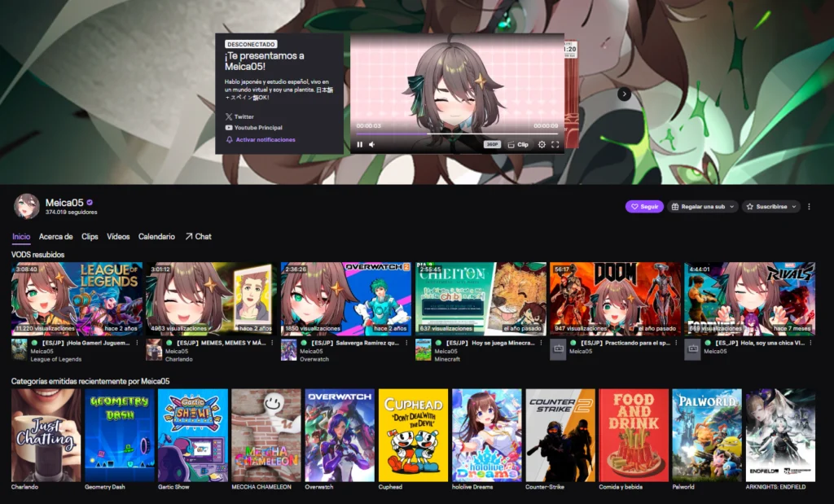Switch to the Vídeos tab
This screenshot has height=504, width=834.
(118, 237)
